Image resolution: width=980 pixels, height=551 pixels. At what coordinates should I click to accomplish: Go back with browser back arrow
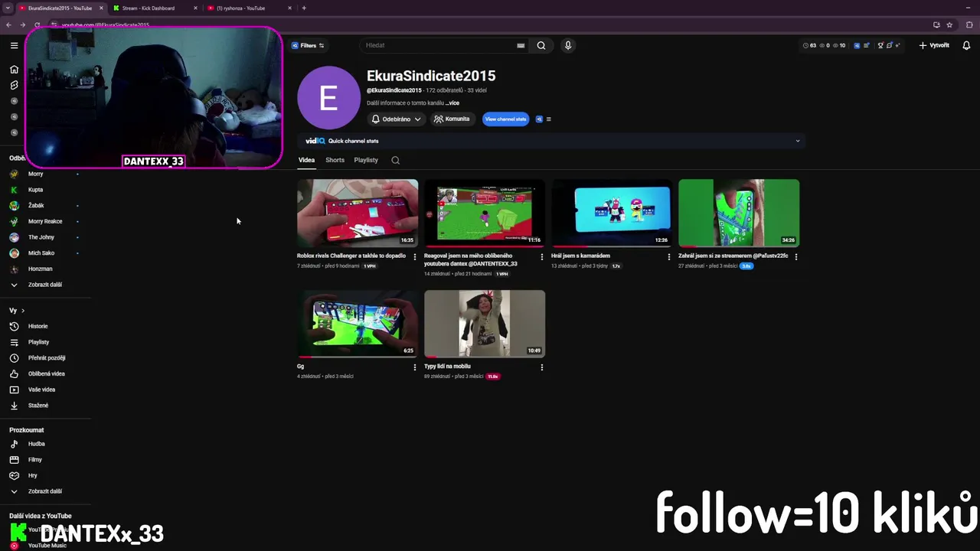8,24
